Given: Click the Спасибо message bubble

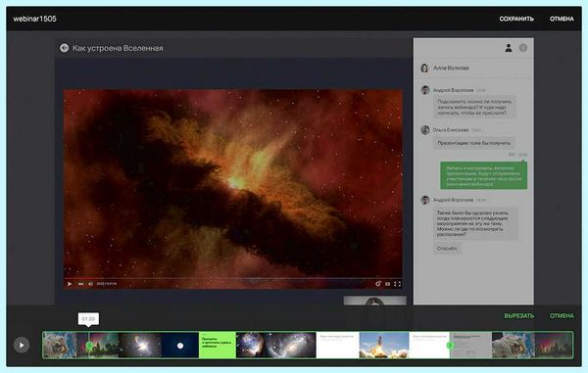Looking at the screenshot, I should (447, 249).
